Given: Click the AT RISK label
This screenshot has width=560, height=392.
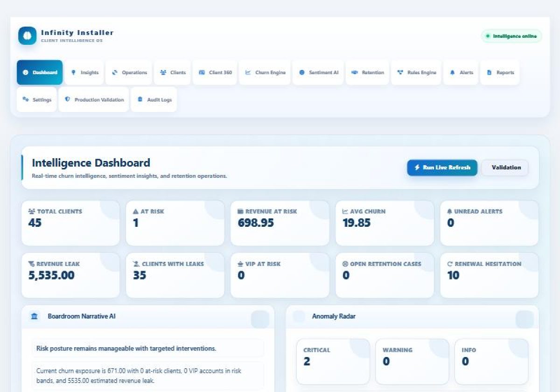Looking at the screenshot, I should 152,211.
